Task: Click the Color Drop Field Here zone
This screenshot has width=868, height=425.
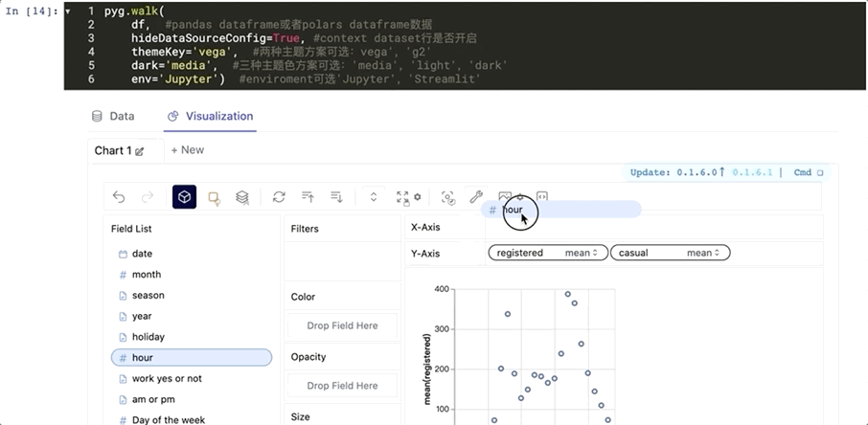Action: (x=342, y=326)
